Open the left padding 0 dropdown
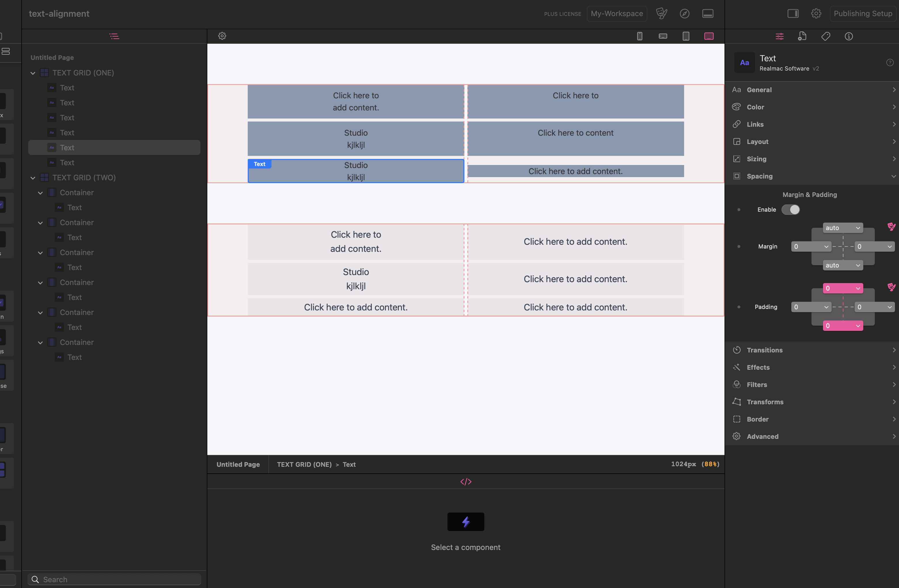The width and height of the screenshot is (899, 588). [x=811, y=307]
